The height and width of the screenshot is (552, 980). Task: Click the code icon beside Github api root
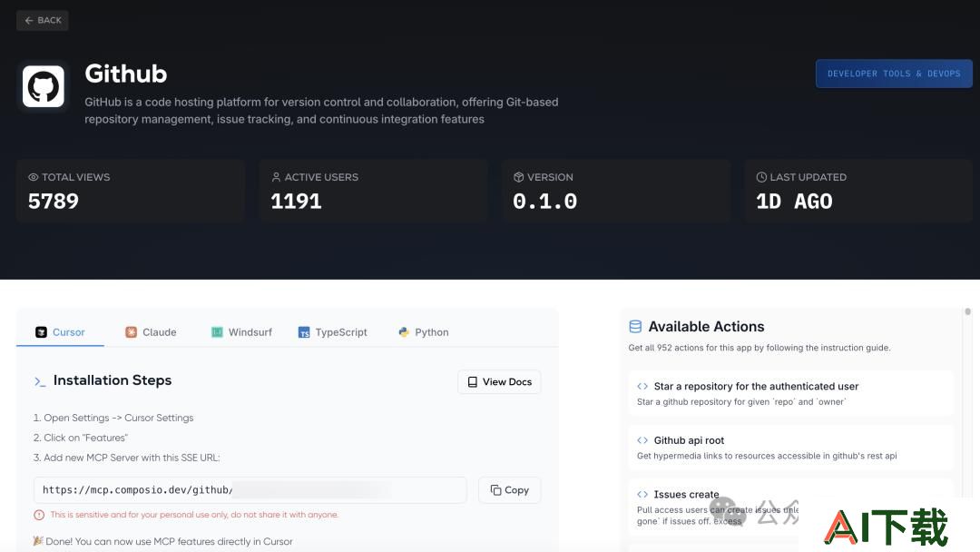(642, 440)
